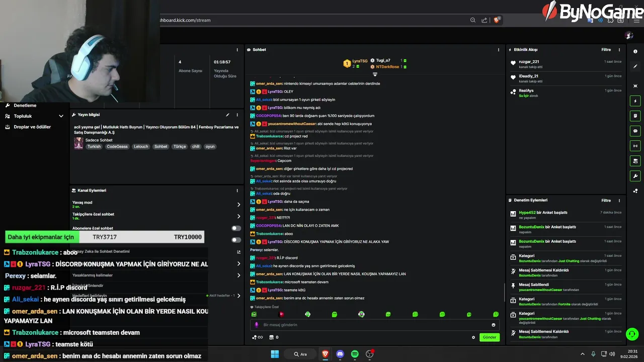The height and width of the screenshot is (362, 644).
Task: Click the Windows Start button
Action: pyautogui.click(x=275, y=354)
